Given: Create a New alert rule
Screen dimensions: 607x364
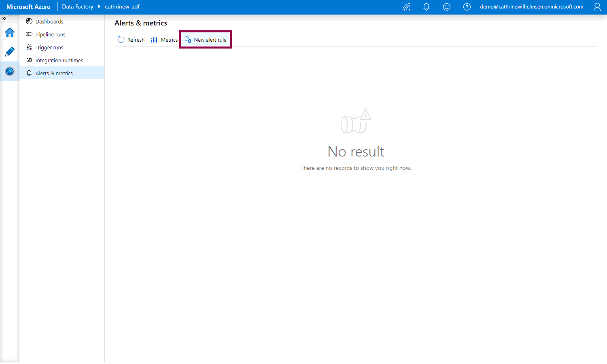Looking at the screenshot, I should pyautogui.click(x=206, y=40).
